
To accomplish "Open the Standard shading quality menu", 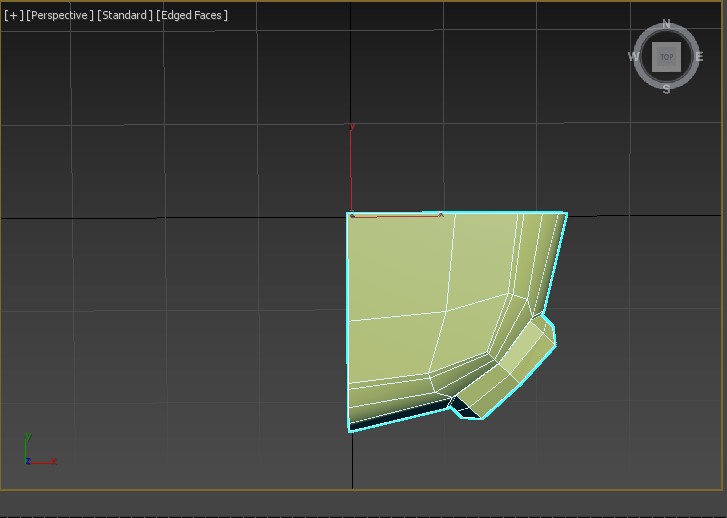I will tap(125, 15).
